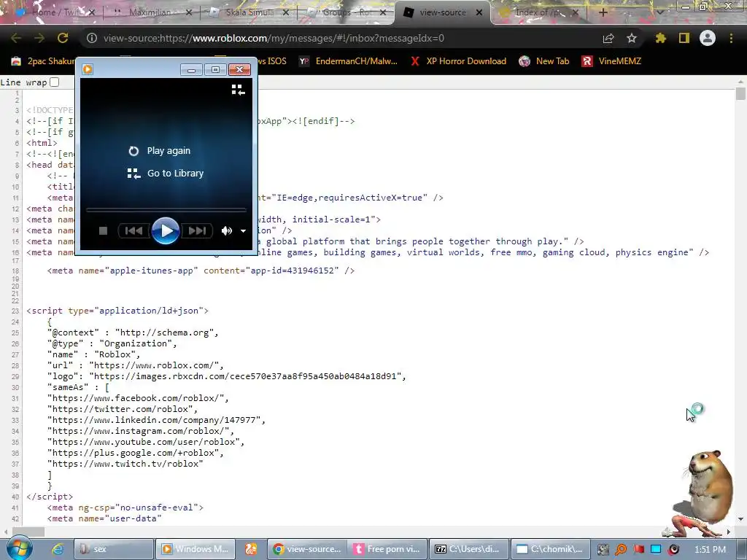
Task: Click the 1:51 PM taskbar clock
Action: pos(710,550)
